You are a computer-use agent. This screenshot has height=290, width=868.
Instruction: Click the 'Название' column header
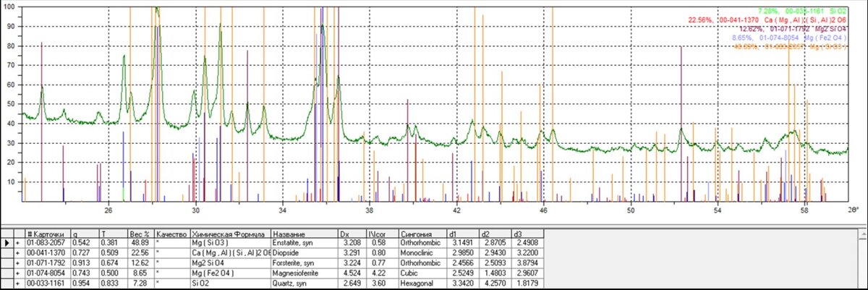pos(305,235)
